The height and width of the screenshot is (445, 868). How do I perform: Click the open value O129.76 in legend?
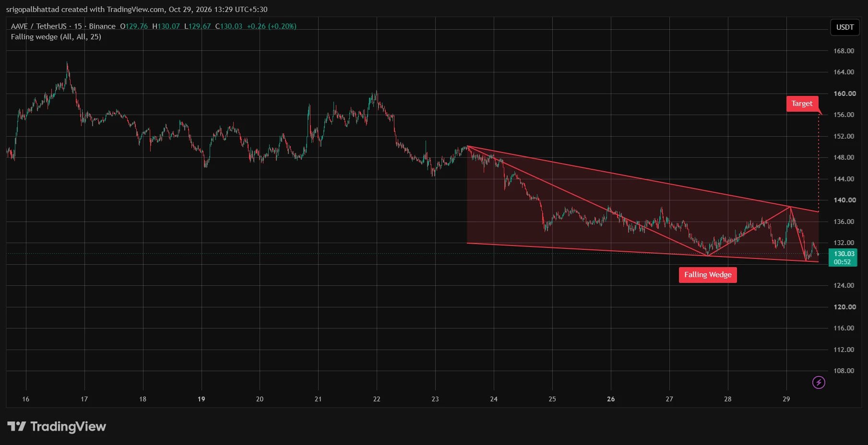pos(134,26)
